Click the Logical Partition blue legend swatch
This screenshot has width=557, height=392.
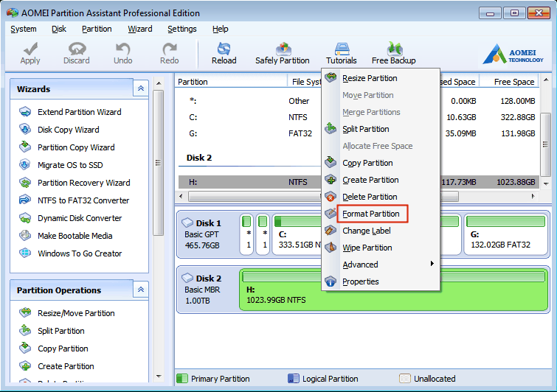[294, 379]
